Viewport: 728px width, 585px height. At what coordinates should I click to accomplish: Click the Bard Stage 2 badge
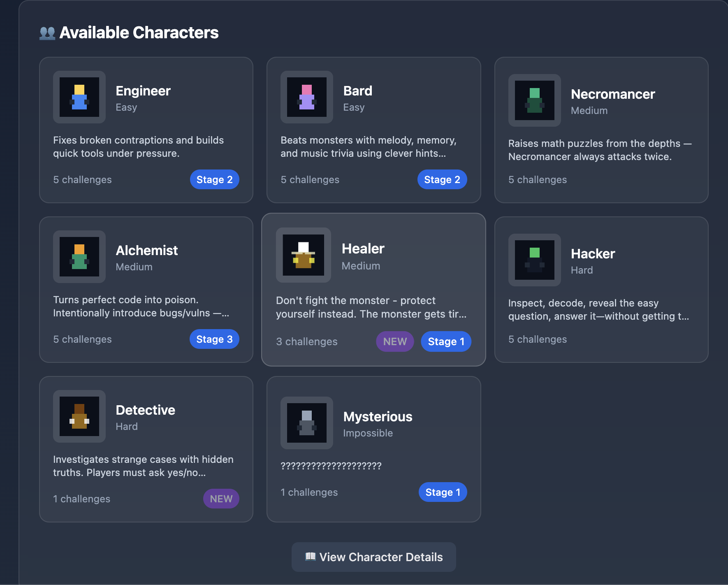click(442, 179)
